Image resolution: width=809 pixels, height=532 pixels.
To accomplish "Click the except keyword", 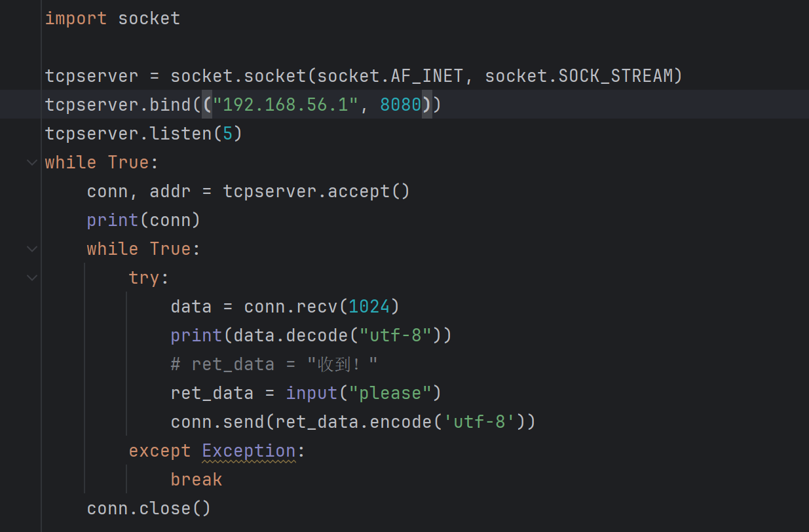I will click(159, 451).
